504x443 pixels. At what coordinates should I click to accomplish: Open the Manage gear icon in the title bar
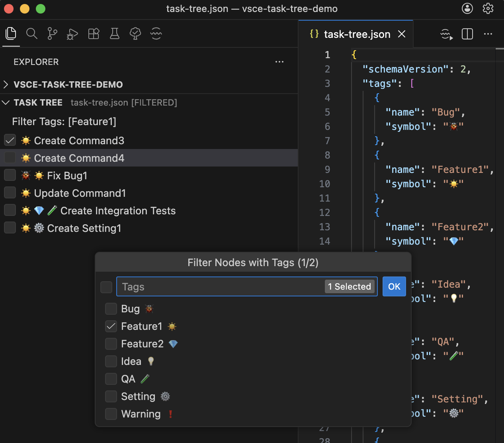tap(488, 8)
